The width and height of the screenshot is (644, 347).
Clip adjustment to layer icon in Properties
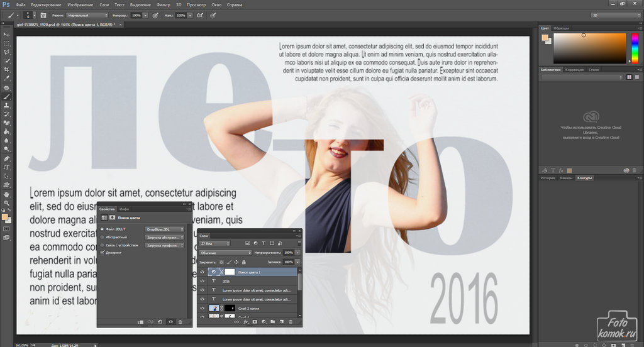click(140, 322)
